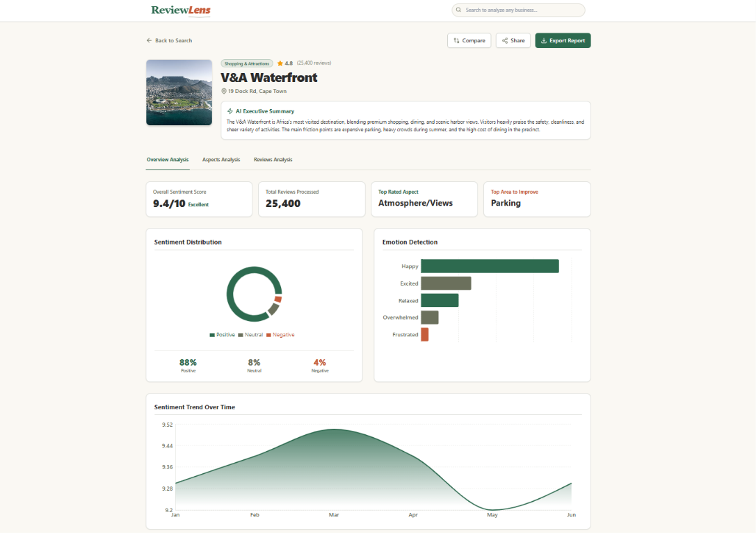Click the Negative legend color swatch
This screenshot has height=533, width=756.
click(268, 335)
